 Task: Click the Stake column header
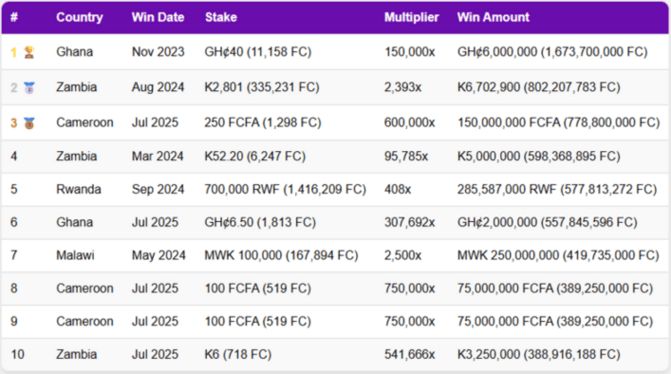[221, 17]
